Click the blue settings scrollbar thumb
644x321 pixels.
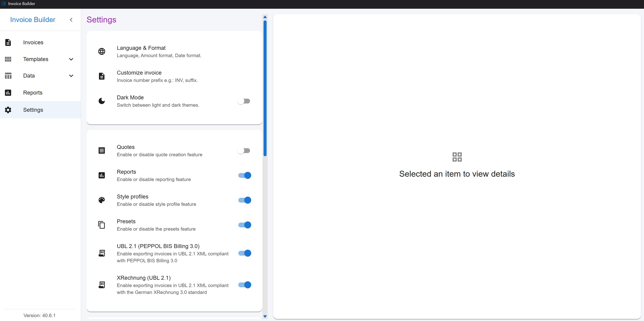[x=265, y=88]
